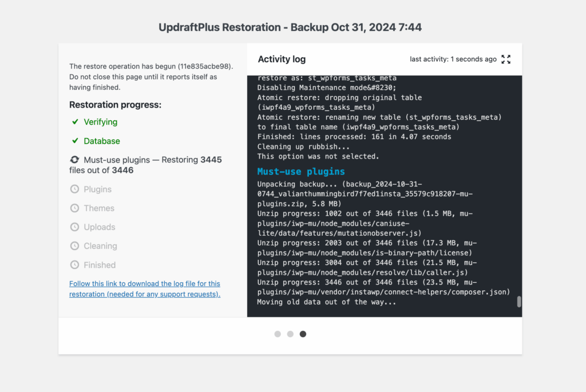Click 'Unzip progress: 3004 out of 3446' line
Screen dimensions: 586x392
[x=367, y=268]
